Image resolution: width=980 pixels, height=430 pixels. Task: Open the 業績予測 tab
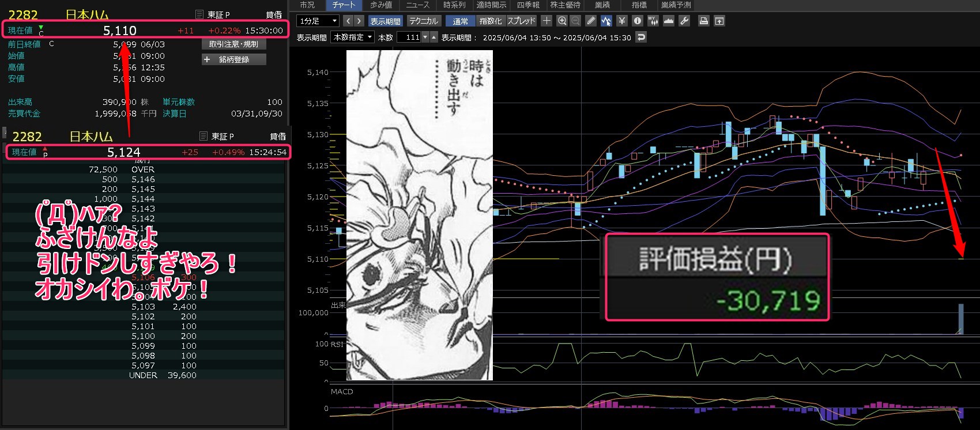676,5
